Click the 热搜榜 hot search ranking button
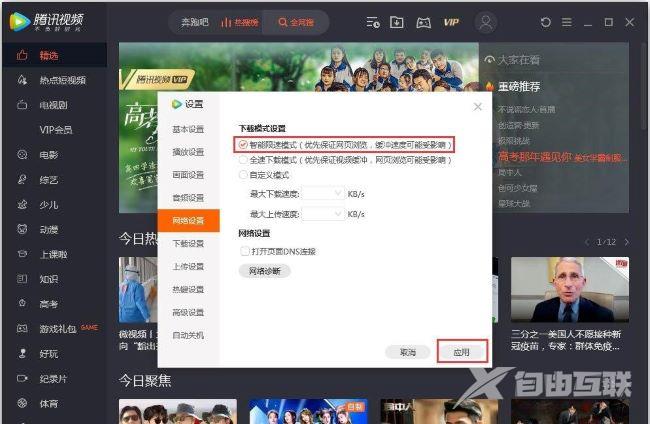Viewport: 650px width, 424px height. pos(240,22)
